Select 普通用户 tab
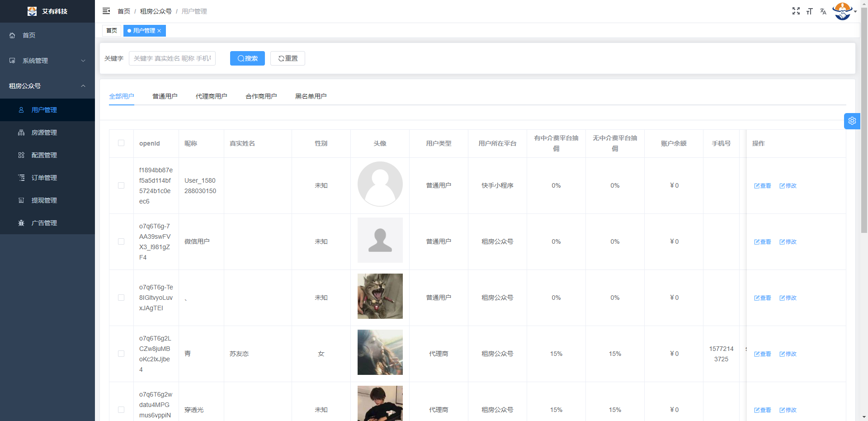 (x=165, y=96)
